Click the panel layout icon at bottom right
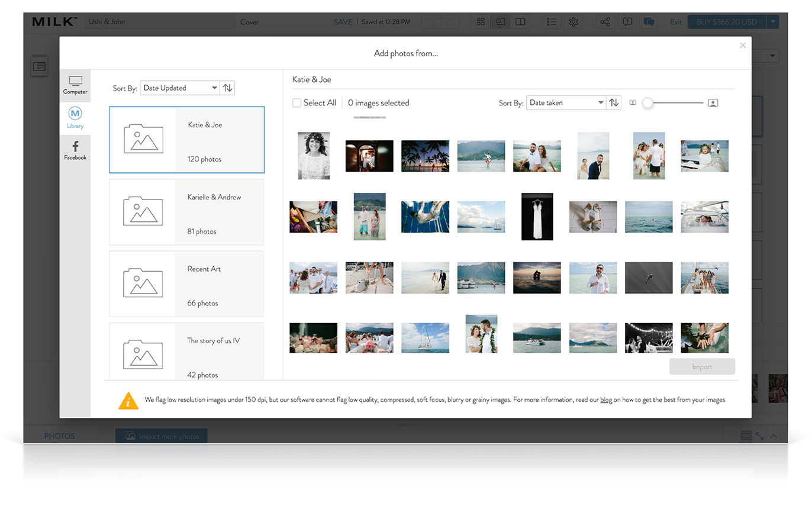Viewport: 812px width, 509px height. 746,436
